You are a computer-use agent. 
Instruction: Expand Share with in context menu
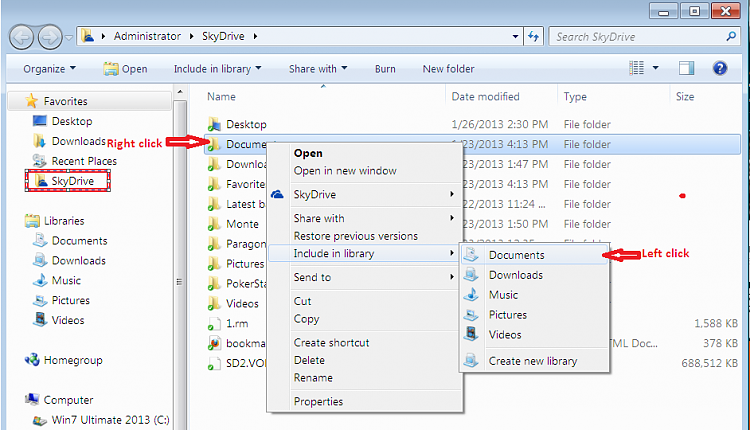point(364,218)
